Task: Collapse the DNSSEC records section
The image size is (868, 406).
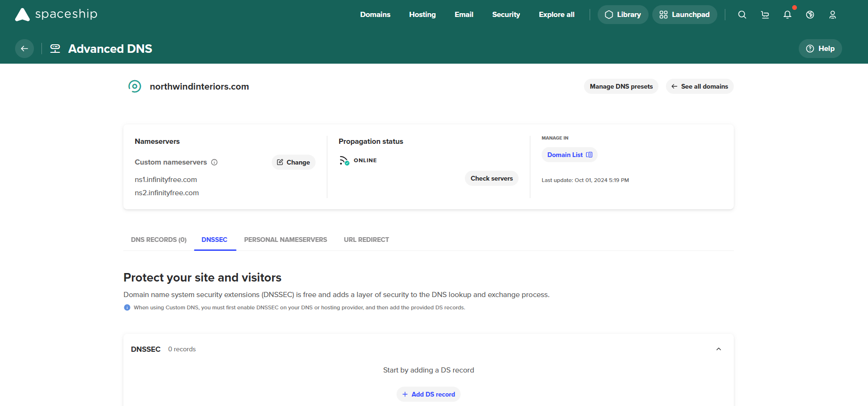Action: (x=718, y=349)
